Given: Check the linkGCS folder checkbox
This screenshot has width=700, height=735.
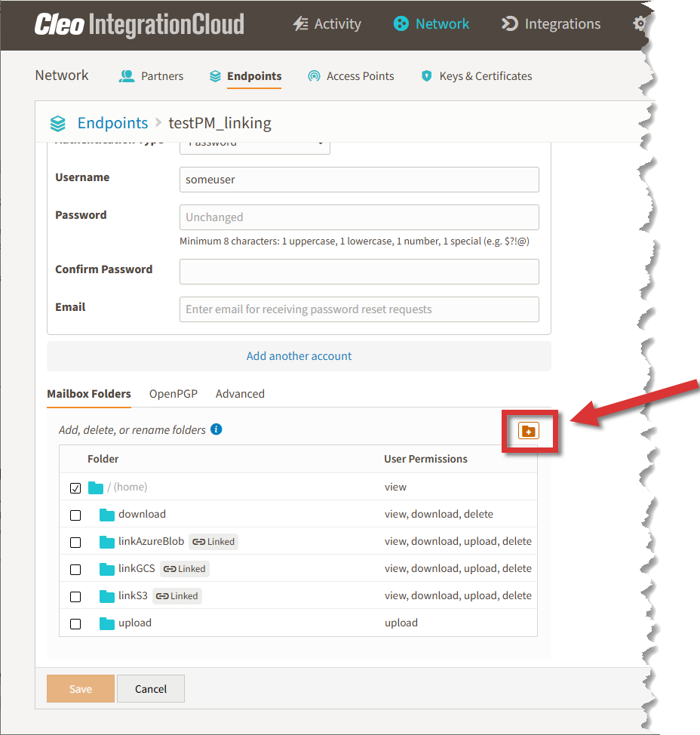Looking at the screenshot, I should [x=75, y=570].
